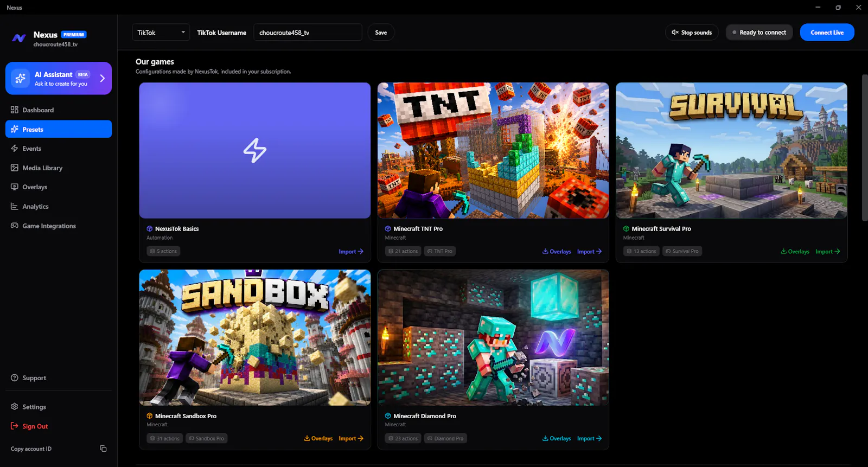Click the Dashboard grid icon
Viewport: 868px width, 467px height.
[15, 110]
